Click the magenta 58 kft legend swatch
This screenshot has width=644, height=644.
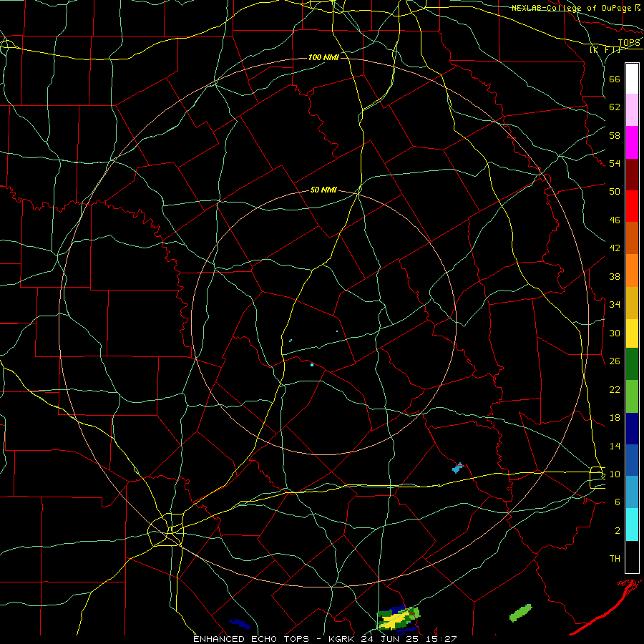pyautogui.click(x=632, y=142)
